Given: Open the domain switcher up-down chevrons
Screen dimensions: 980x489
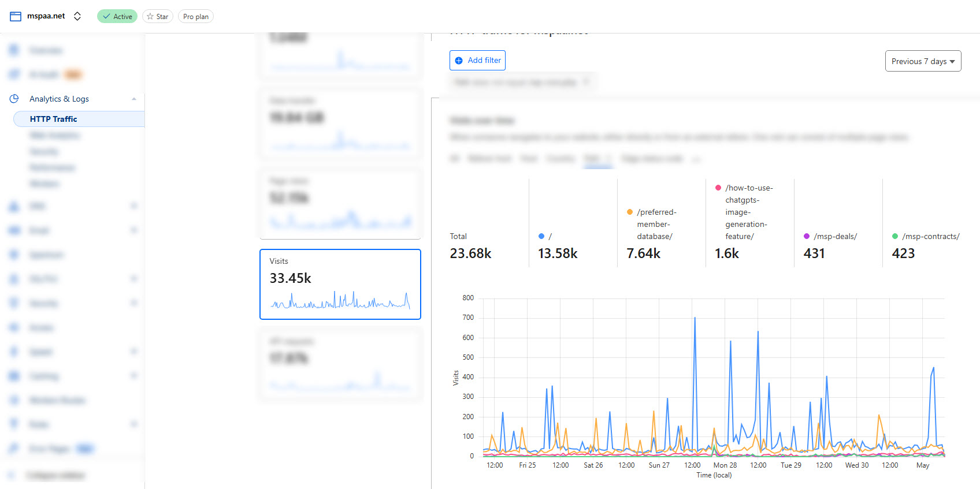Looking at the screenshot, I should 77,16.
